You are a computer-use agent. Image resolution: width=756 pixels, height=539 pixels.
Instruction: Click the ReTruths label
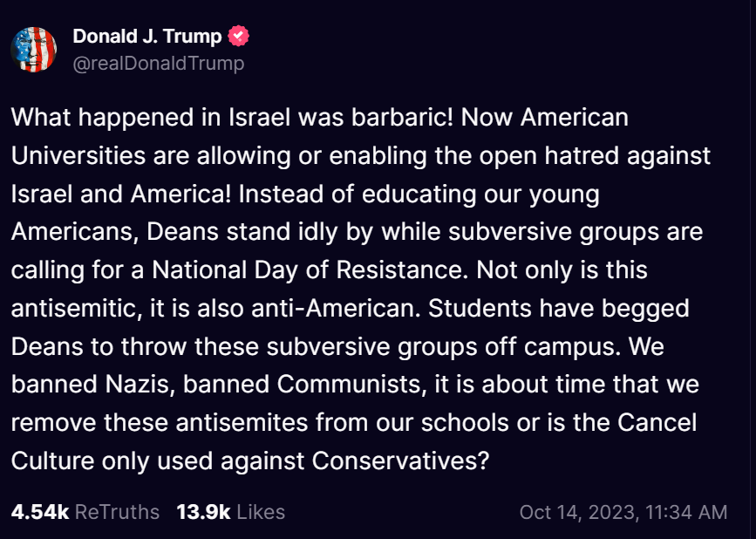point(117,512)
